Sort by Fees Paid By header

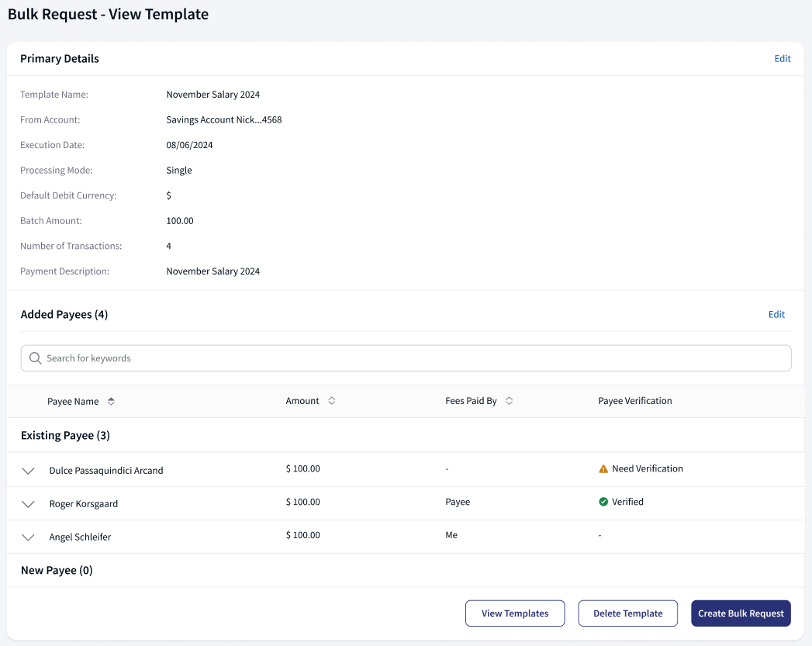coord(471,401)
